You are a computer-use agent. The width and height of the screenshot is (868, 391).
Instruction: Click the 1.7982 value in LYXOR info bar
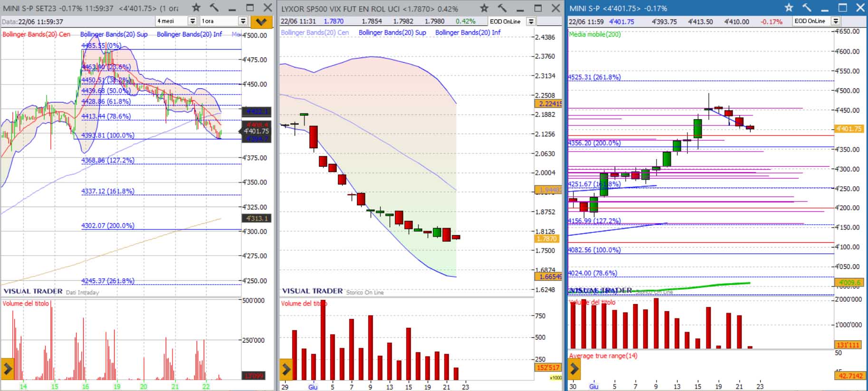point(403,21)
